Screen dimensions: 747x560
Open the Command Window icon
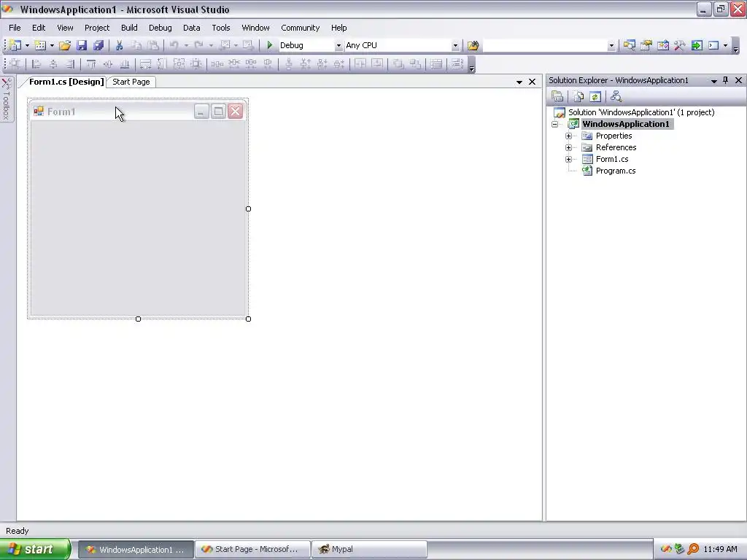pyautogui.click(x=713, y=45)
